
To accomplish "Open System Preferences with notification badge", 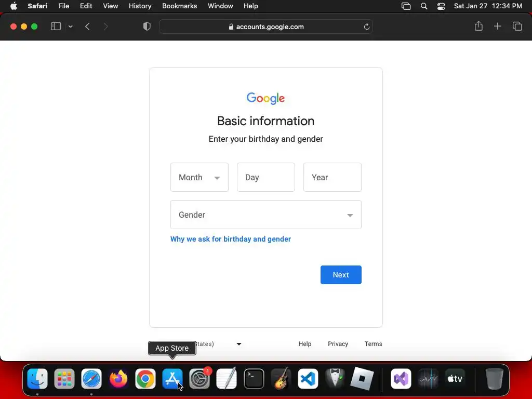I will [x=199, y=379].
